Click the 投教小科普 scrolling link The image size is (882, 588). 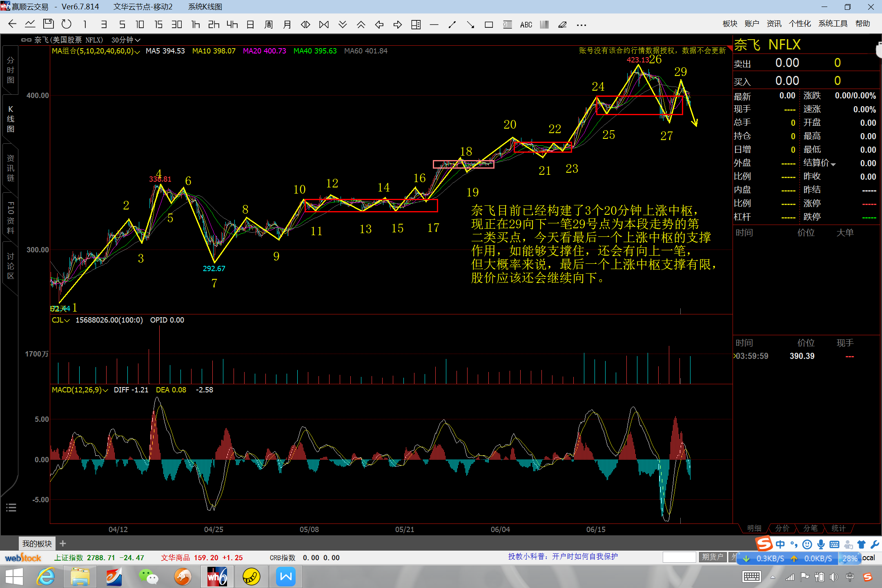pyautogui.click(x=563, y=557)
